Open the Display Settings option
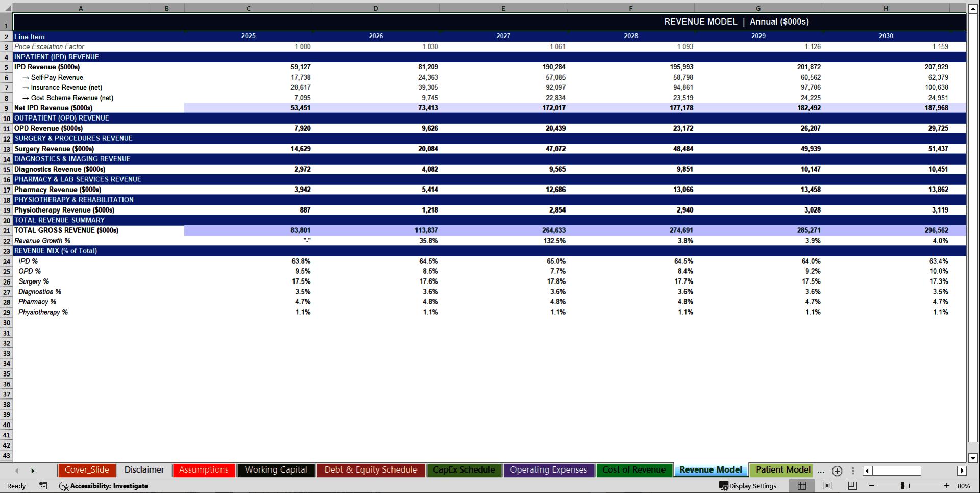 pos(748,486)
